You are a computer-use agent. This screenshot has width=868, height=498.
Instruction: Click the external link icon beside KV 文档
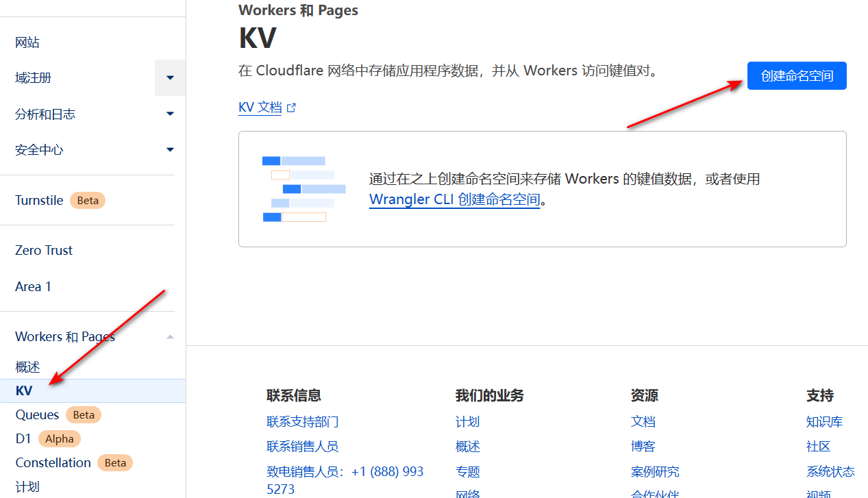[x=291, y=108]
